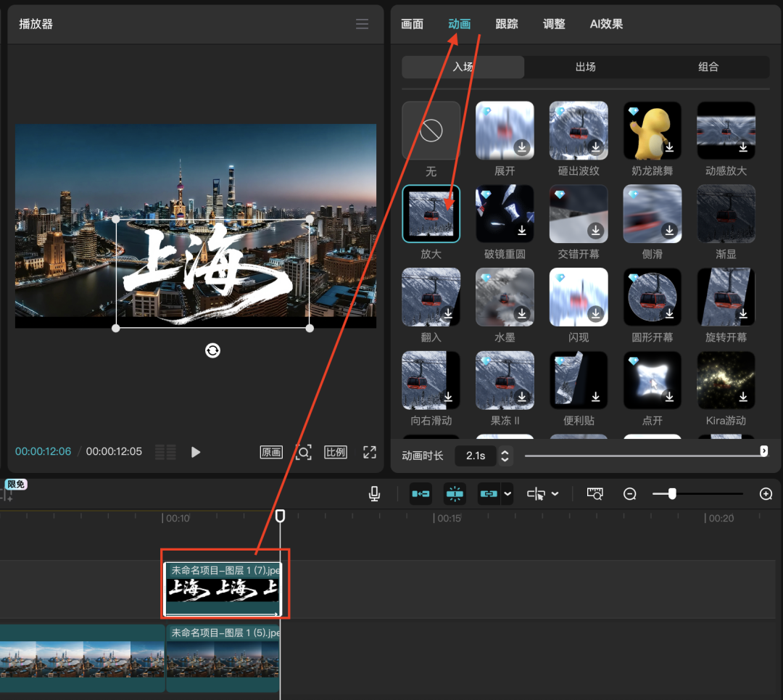The width and height of the screenshot is (783, 700).
Task: Click the 原画 button in player
Action: pyautogui.click(x=271, y=452)
